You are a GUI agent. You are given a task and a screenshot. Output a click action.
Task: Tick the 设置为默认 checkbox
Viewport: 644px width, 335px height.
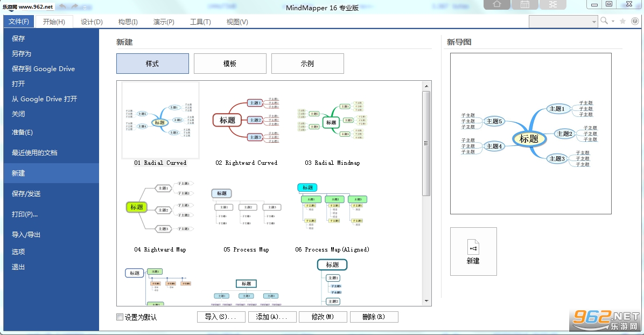(x=120, y=317)
